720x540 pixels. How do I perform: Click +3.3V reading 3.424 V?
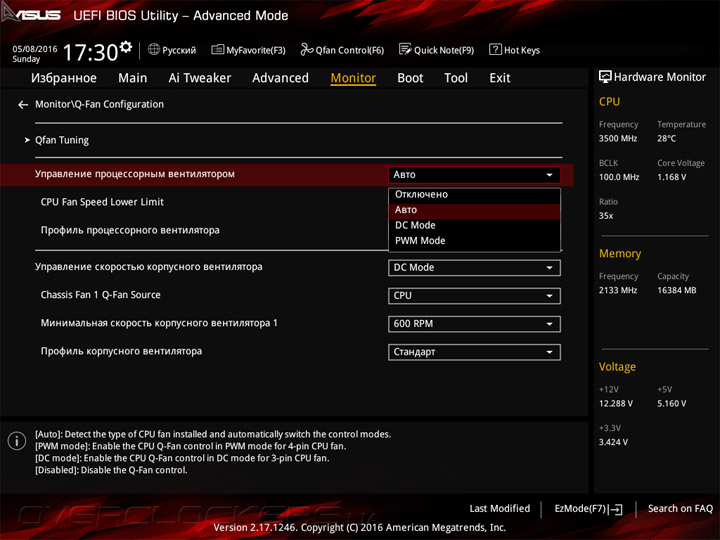click(x=613, y=442)
